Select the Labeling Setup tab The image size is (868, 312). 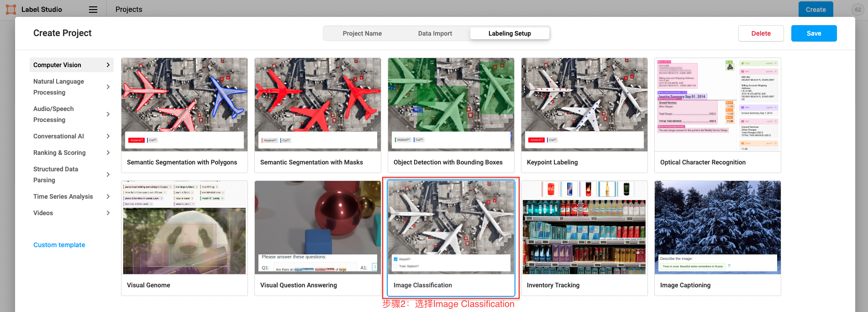tap(510, 33)
